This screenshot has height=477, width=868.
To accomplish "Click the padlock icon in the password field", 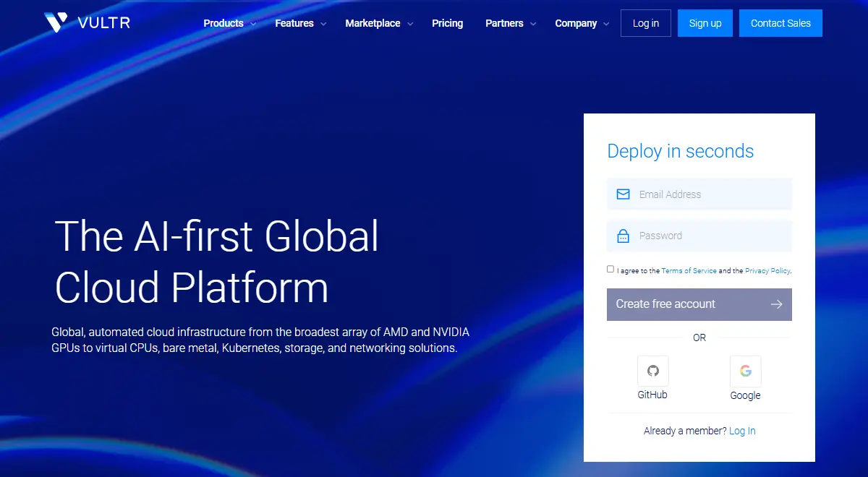I will click(623, 236).
